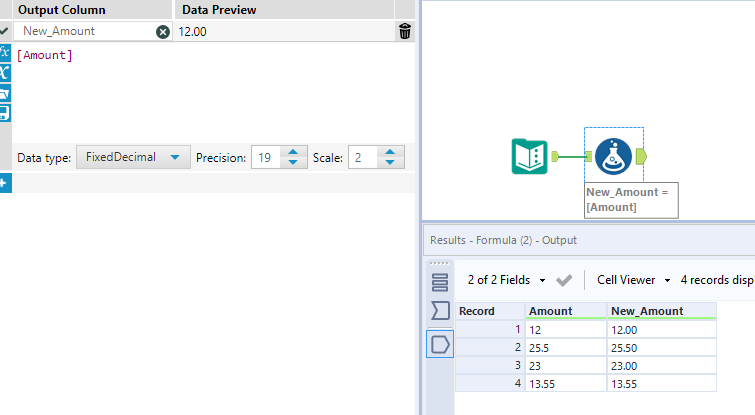Select the Input Data book tool on canvas
Viewport: 755px width, 415px height.
point(529,156)
